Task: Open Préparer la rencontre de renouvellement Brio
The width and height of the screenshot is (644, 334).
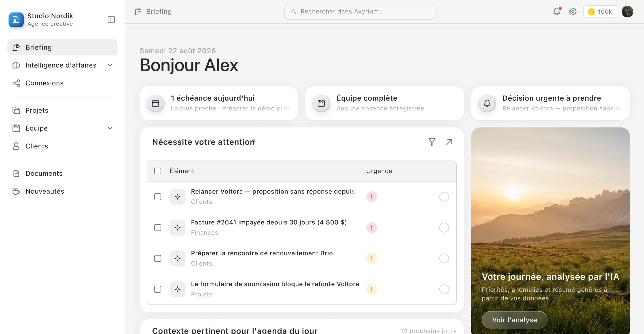Action: point(262,253)
